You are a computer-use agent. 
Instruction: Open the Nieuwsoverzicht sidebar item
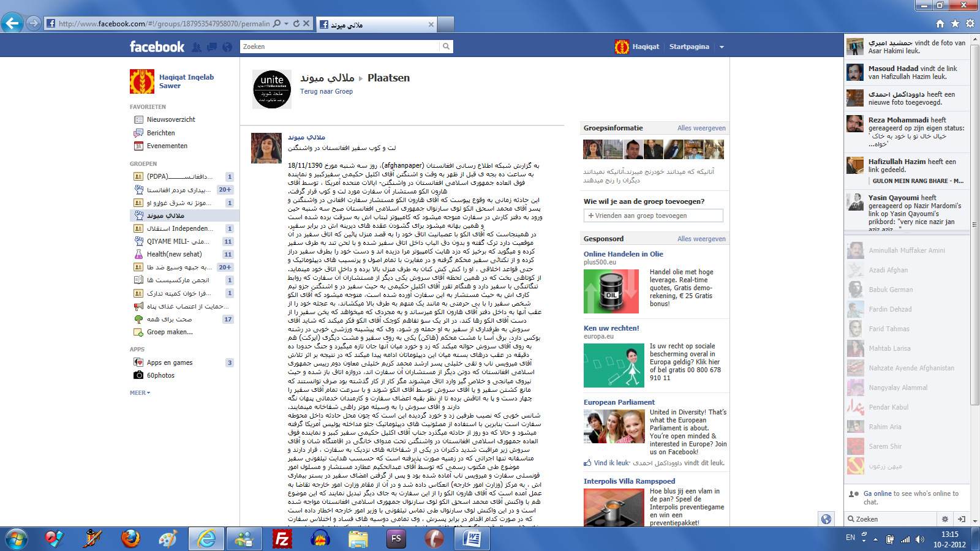[x=171, y=119]
